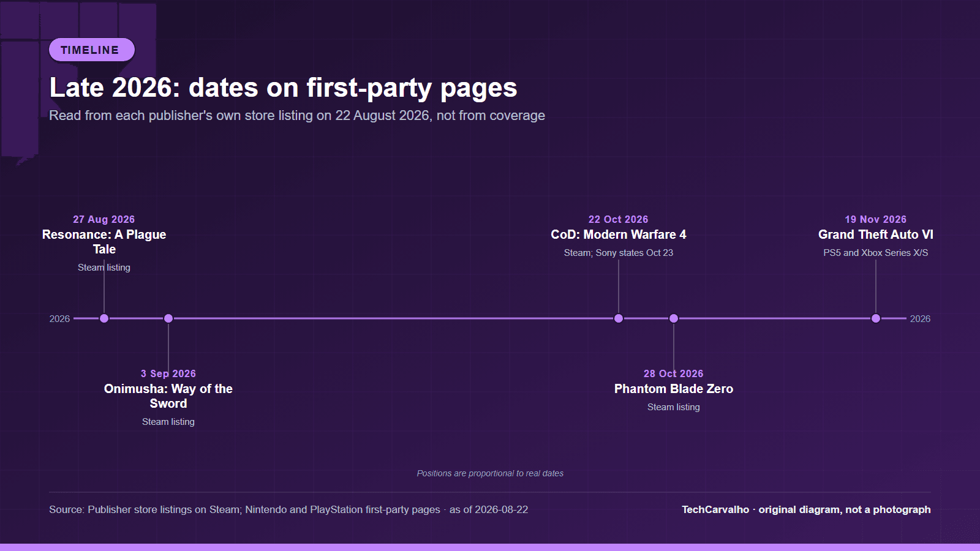
Task: Click the subtitle about publisher's own store listing
Action: point(297,116)
